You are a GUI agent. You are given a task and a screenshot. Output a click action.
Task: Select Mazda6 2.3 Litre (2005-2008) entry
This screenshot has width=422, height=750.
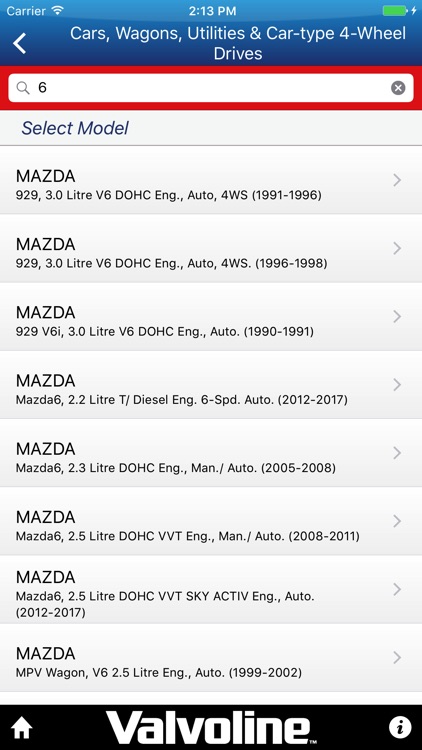click(211, 453)
